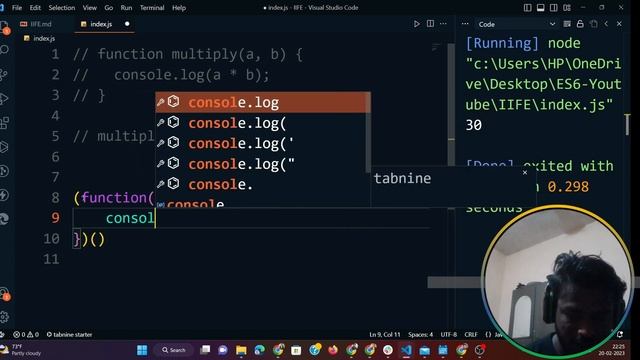Click the unsaved dot on index.js tab
Viewport: 640px width, 360px height.
tap(127, 24)
